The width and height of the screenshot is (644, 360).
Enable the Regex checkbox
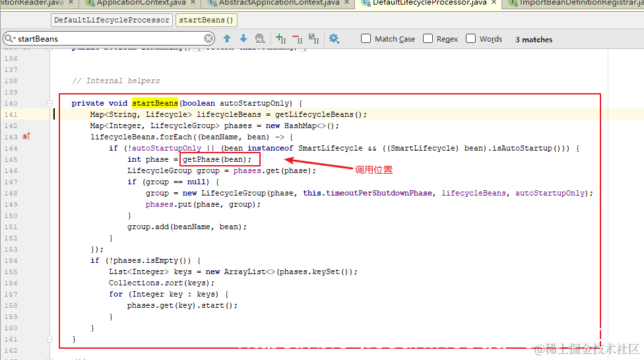(x=428, y=38)
